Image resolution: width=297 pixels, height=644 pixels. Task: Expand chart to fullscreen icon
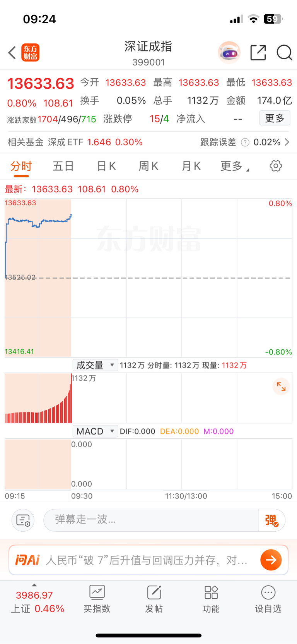point(281,386)
